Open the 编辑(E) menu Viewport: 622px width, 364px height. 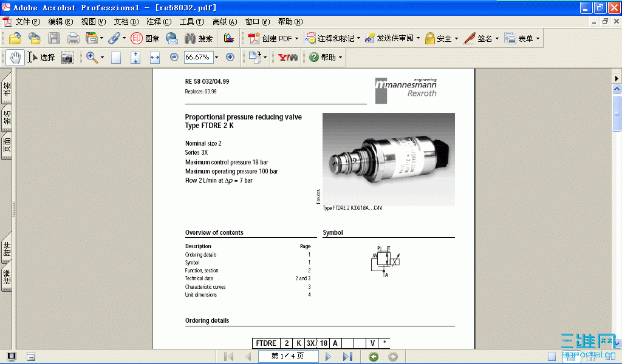point(61,22)
